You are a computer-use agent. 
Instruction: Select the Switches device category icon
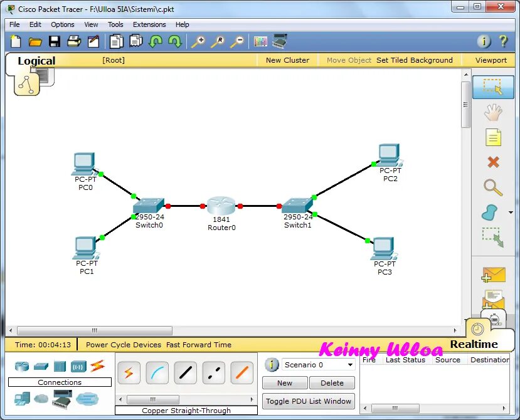[x=41, y=366]
